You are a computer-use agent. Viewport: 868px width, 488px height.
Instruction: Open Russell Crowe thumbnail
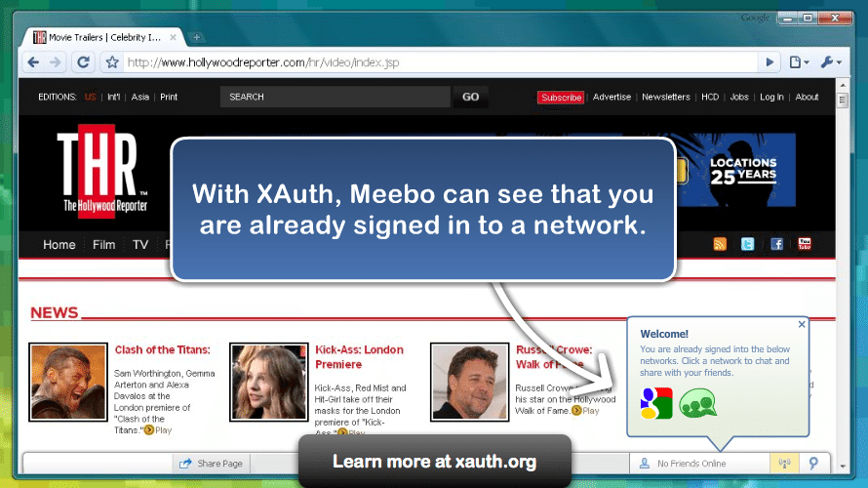tap(469, 383)
